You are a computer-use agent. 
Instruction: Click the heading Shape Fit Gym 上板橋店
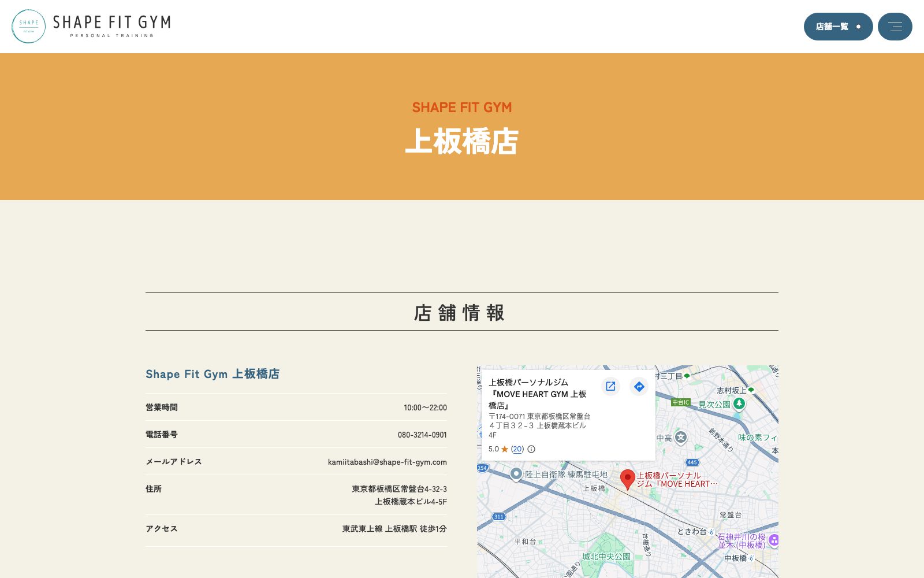(x=213, y=374)
